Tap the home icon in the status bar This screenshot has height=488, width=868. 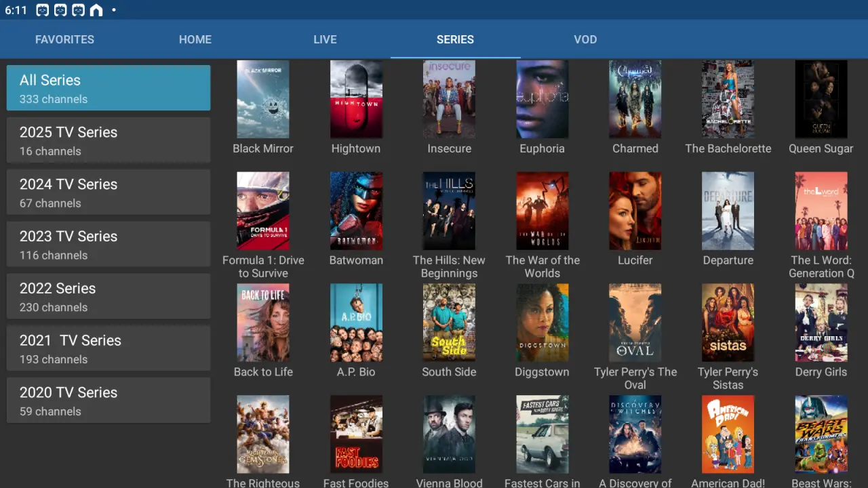click(x=96, y=10)
